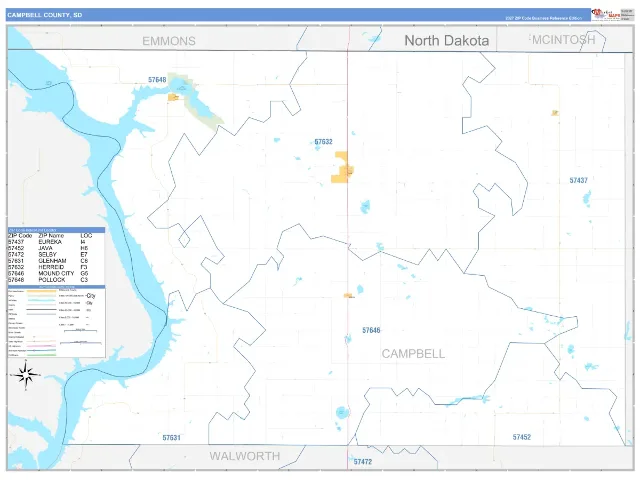
Task: Click the Herreid city area marker
Action: click(342, 167)
